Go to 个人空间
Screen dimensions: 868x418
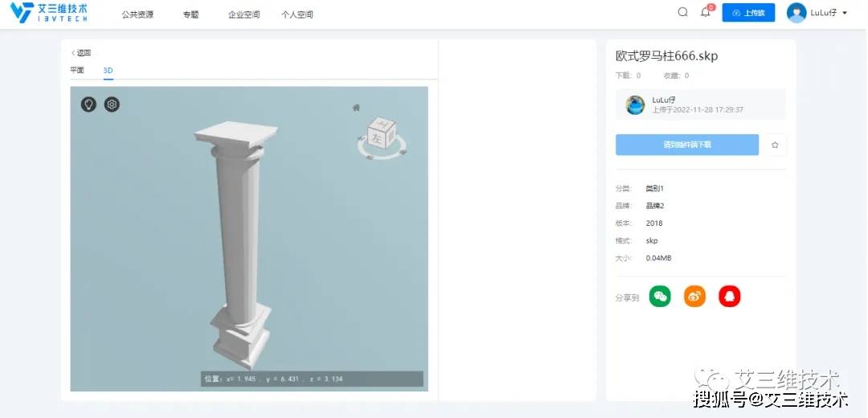click(297, 14)
